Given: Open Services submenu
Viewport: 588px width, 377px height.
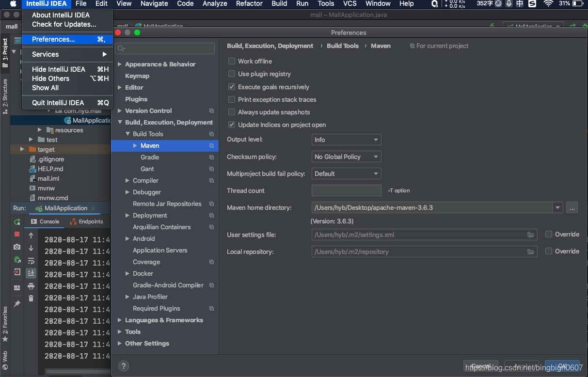Looking at the screenshot, I should (x=67, y=54).
